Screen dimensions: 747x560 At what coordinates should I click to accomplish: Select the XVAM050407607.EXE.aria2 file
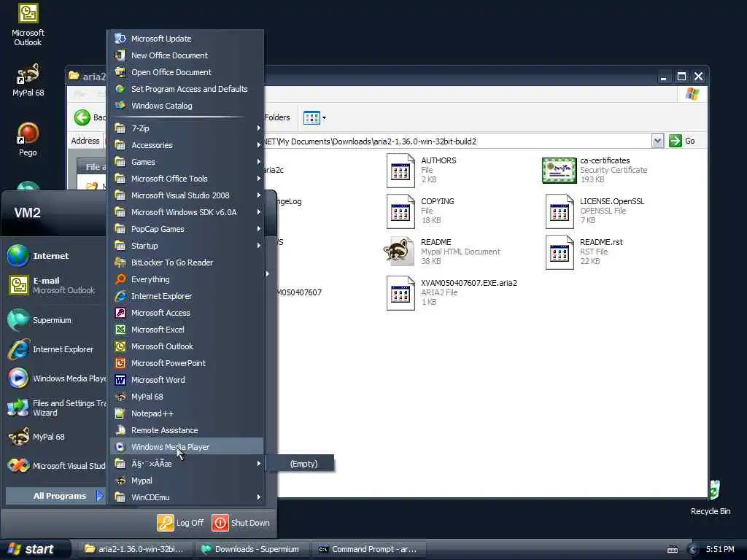452,293
